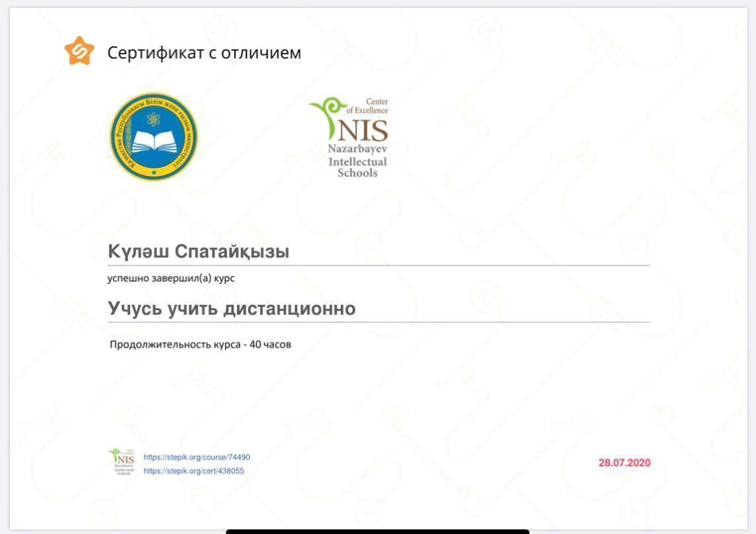Tap the black home indicator bar at the bottom

tap(377, 531)
